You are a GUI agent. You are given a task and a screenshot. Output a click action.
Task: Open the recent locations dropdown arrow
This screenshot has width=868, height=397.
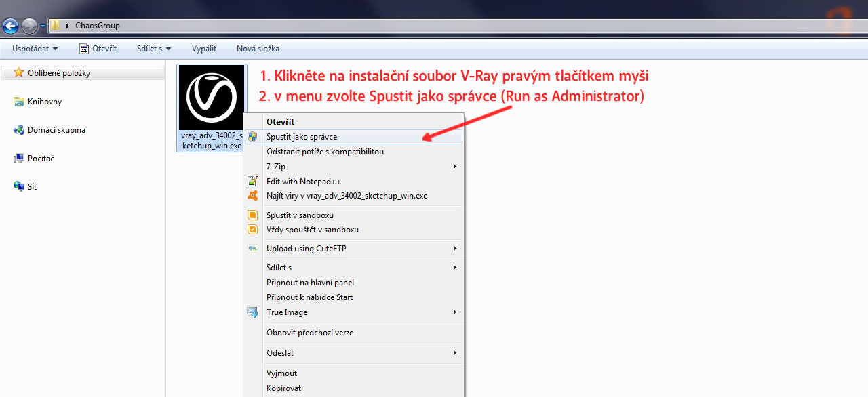point(43,26)
